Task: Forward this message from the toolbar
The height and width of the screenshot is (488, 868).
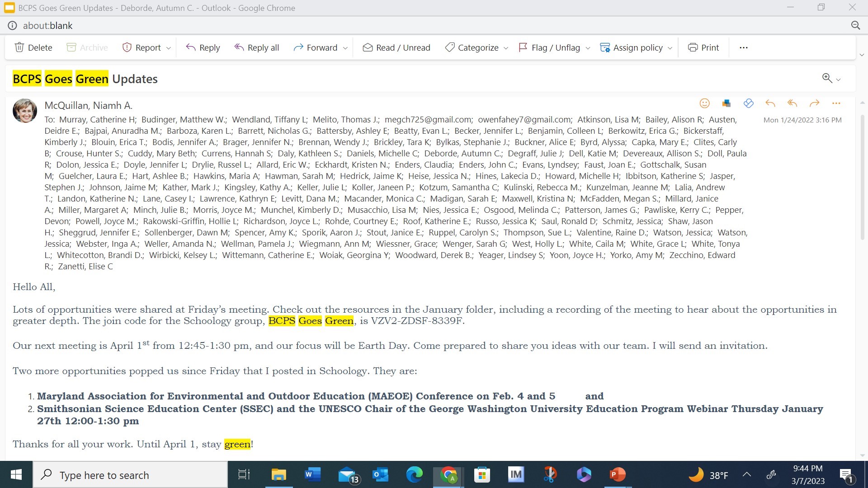Action: pos(316,47)
